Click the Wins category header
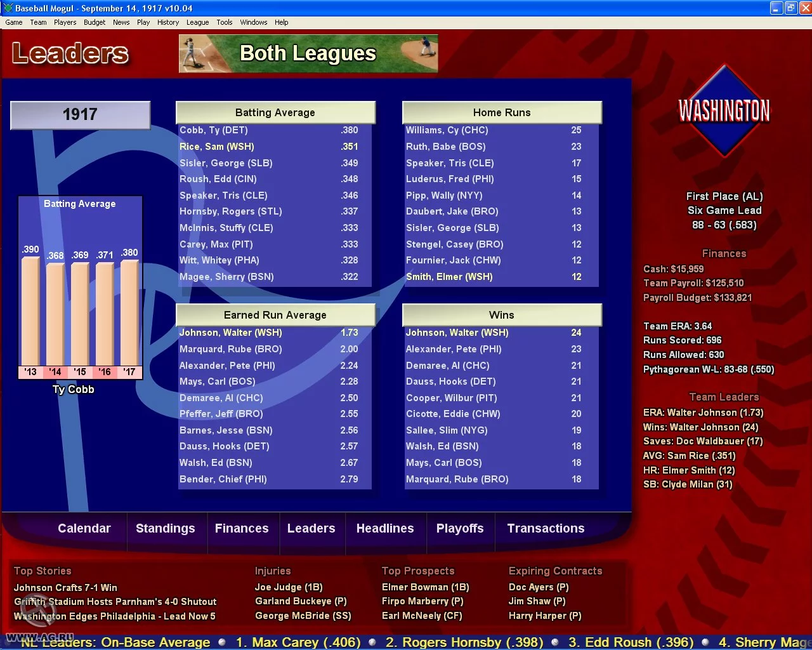Viewport: 812px width, 650px height. (502, 315)
